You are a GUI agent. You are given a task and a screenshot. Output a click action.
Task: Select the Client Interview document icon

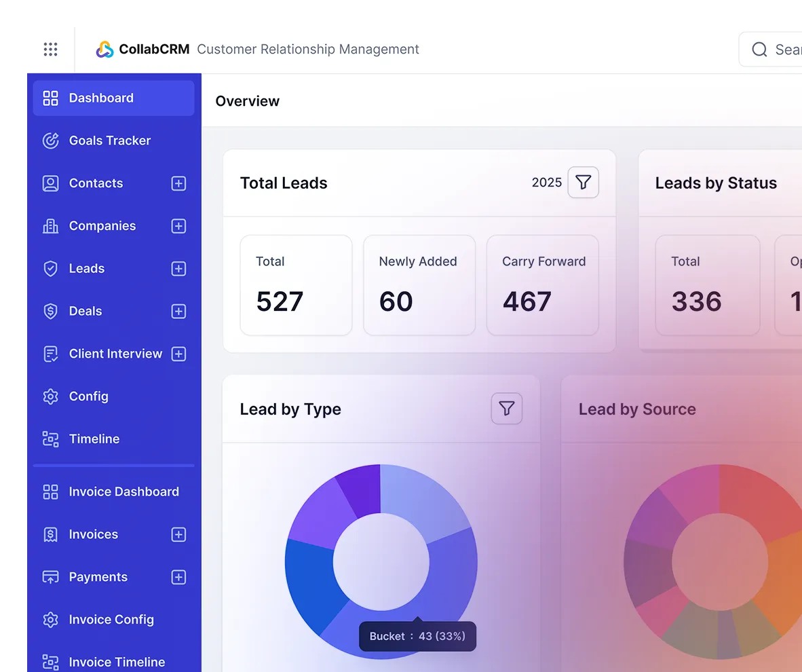pyautogui.click(x=50, y=354)
